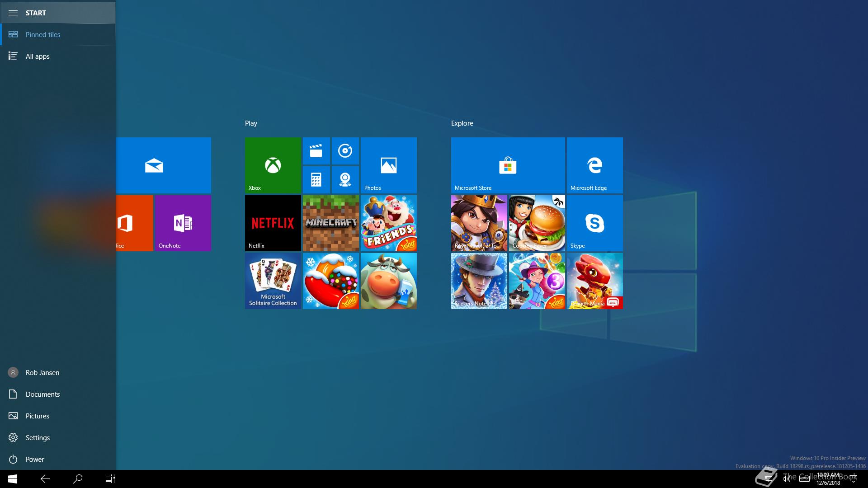Open the Royal Revolt 2 tile
The height and width of the screenshot is (488, 868).
click(479, 223)
